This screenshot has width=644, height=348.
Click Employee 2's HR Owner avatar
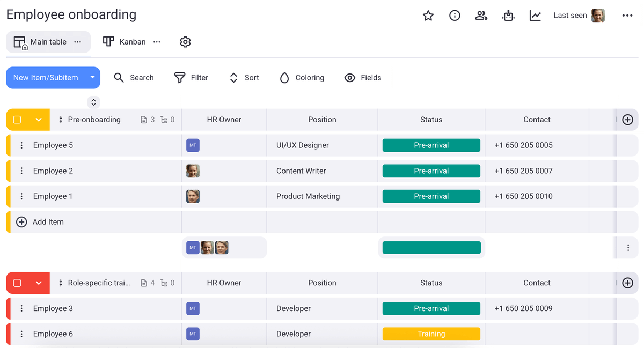point(193,171)
